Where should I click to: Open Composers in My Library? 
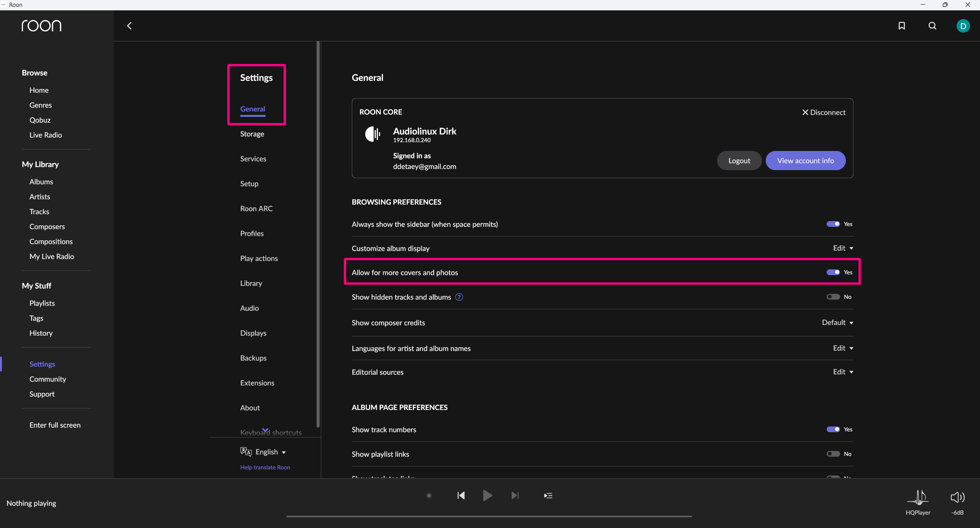click(47, 227)
